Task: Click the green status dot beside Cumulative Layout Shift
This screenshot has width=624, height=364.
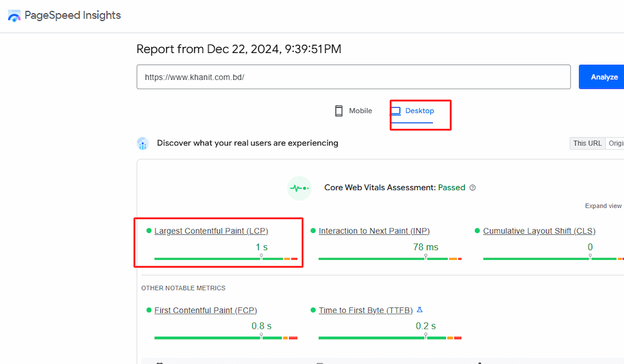Action: [x=478, y=231]
